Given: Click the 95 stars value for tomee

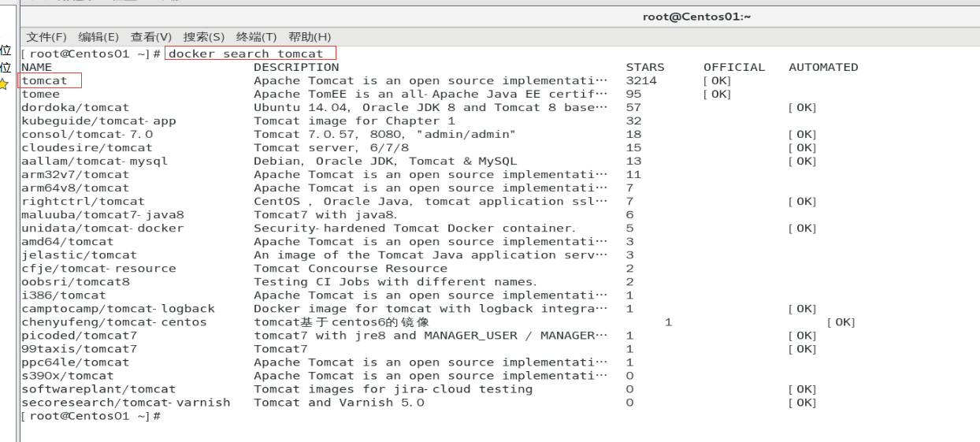Looking at the screenshot, I should [633, 94].
